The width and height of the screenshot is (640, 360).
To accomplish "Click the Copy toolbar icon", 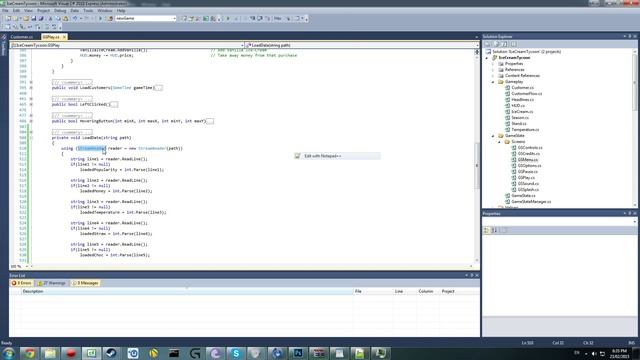I will point(58,18).
